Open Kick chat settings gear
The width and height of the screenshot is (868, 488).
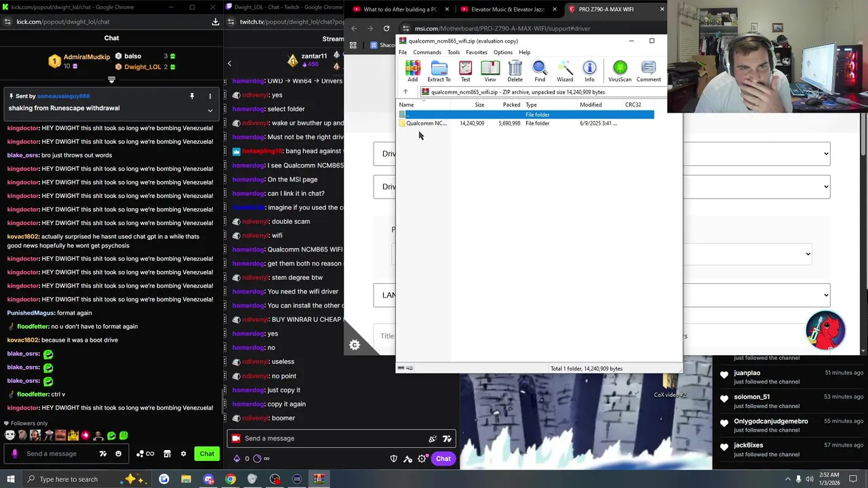[183, 453]
